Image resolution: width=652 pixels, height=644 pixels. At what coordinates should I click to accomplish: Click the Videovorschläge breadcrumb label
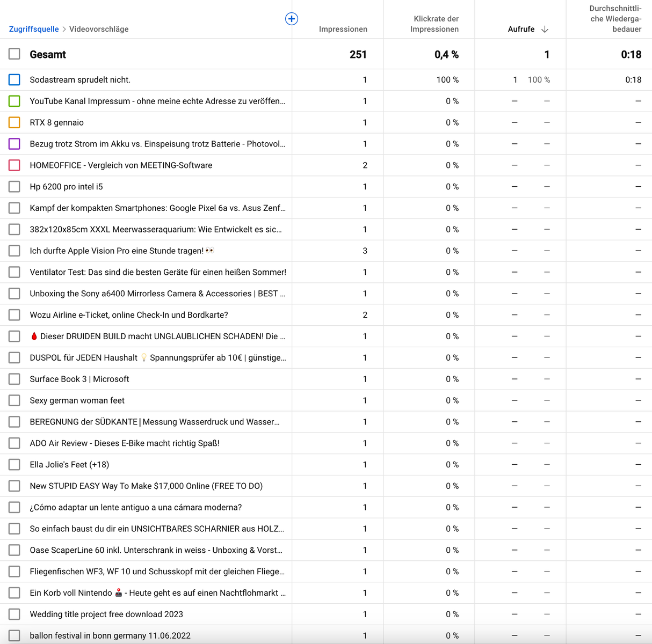[99, 29]
